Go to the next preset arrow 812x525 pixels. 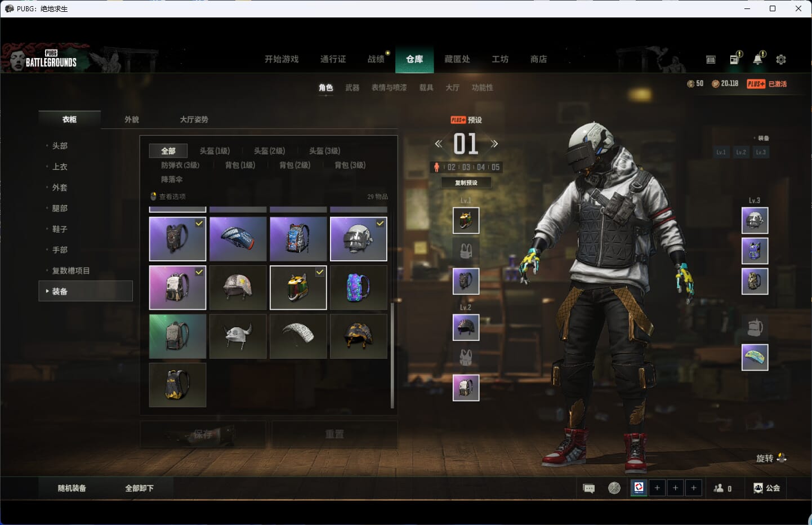coord(494,144)
